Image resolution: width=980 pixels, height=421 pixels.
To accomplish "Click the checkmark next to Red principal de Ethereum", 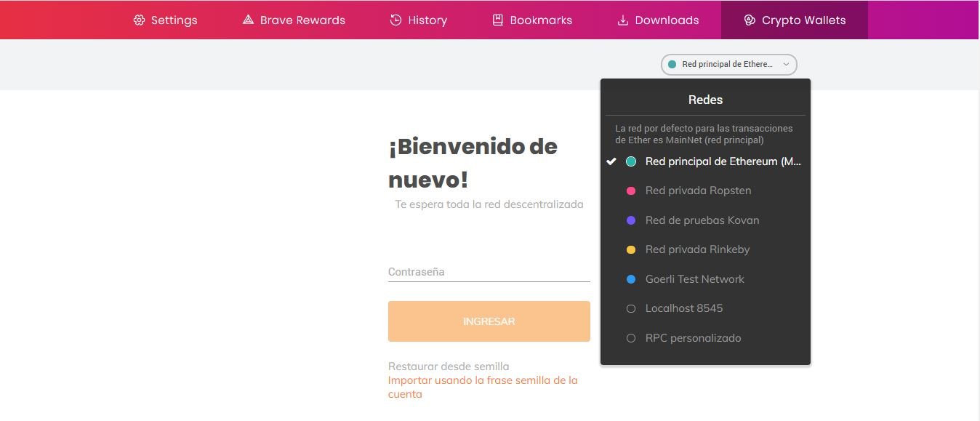I will coord(612,161).
